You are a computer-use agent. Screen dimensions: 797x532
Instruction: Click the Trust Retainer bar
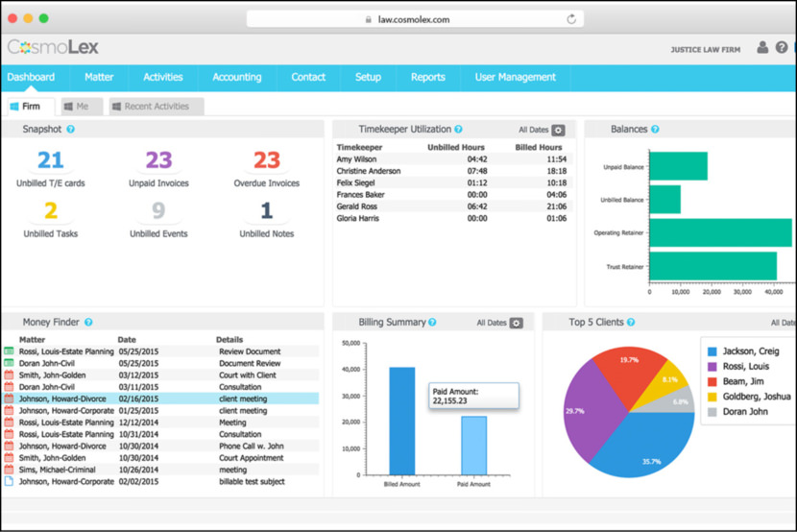click(713, 266)
